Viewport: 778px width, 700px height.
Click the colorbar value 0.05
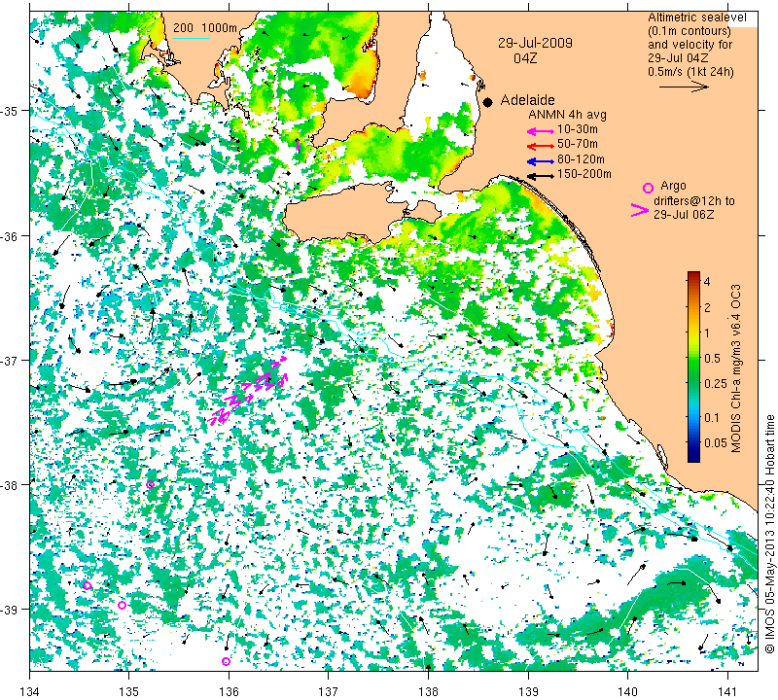[715, 442]
